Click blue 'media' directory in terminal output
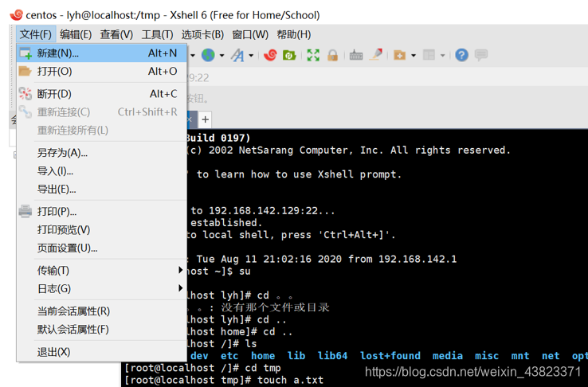588x387 pixels. tap(448, 356)
